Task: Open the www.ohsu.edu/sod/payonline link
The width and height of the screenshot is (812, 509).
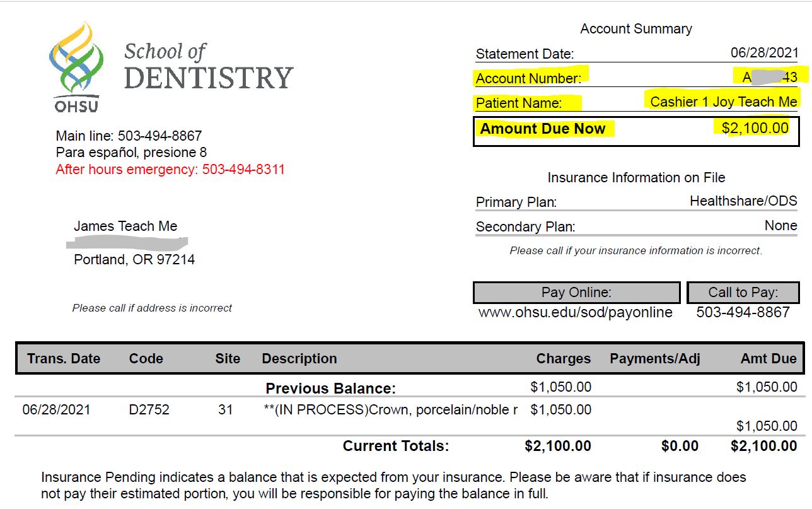Action: coord(575,312)
